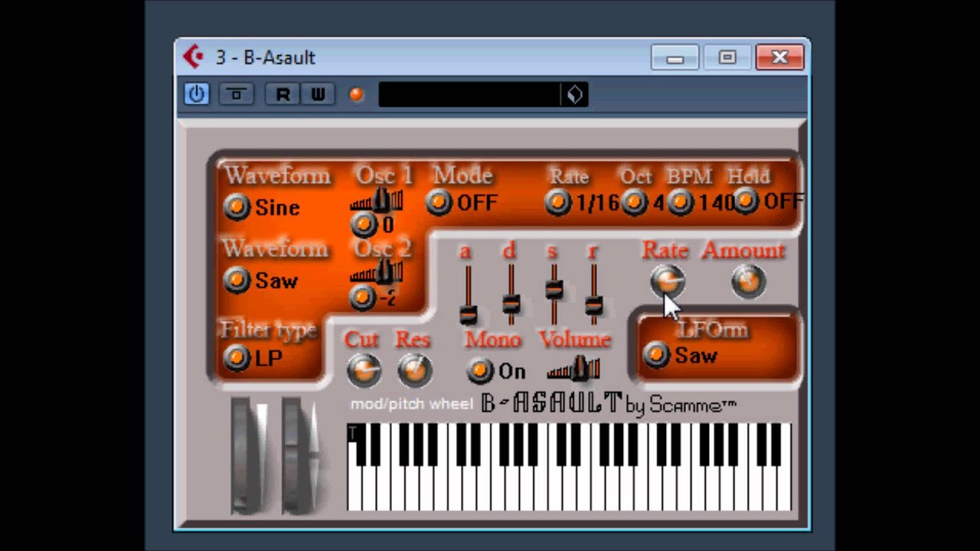Click the Oct knob showing 4
Screen dimensions: 980x551
coord(634,202)
